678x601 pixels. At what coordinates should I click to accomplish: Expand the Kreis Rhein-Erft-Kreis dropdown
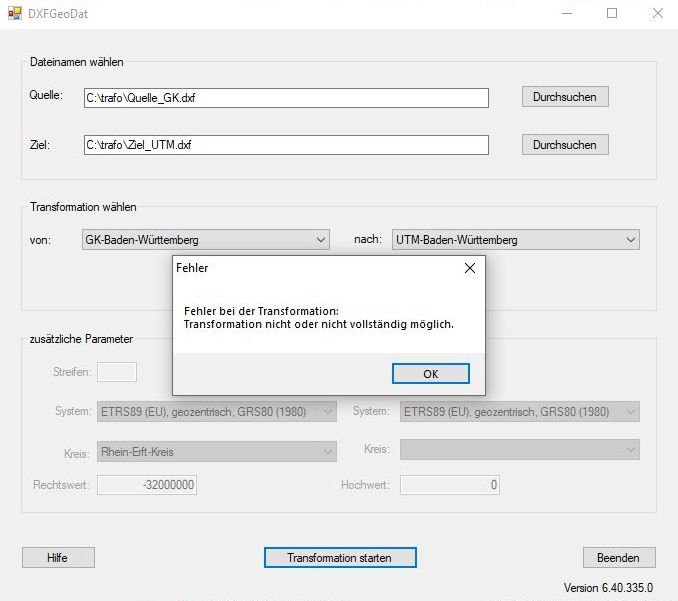tap(217, 452)
